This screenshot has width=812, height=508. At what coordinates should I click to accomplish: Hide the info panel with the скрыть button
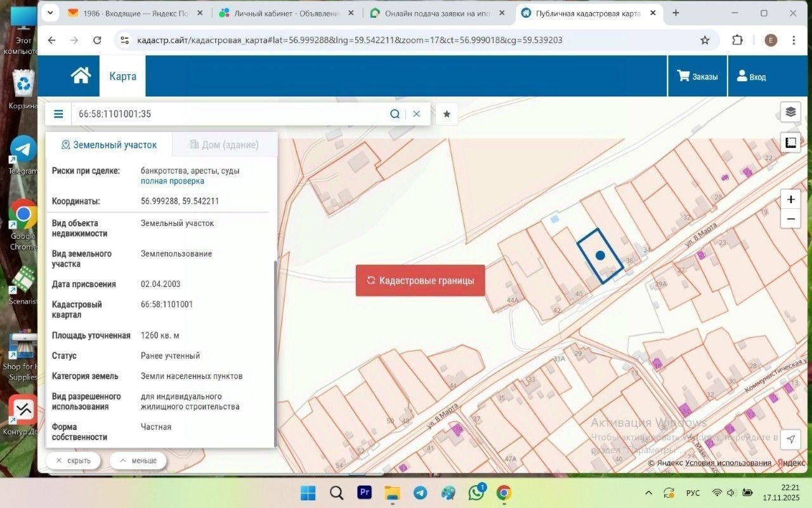coord(73,460)
